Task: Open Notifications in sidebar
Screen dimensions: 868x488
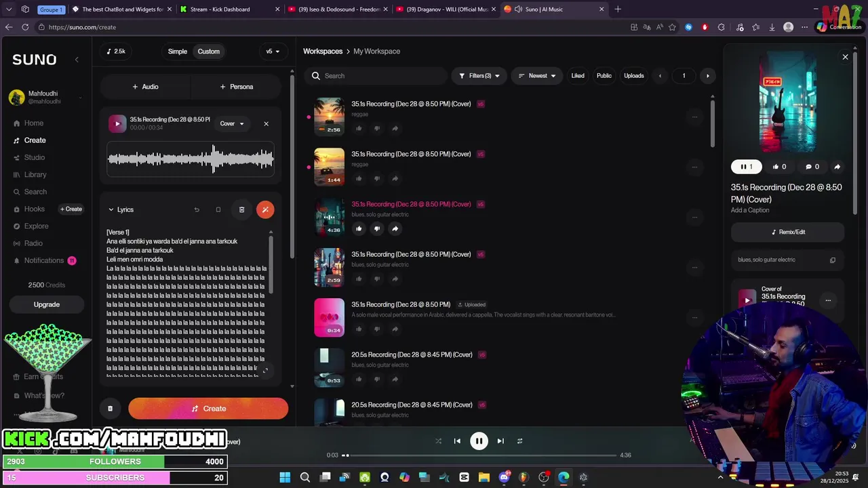Action: tap(44, 260)
